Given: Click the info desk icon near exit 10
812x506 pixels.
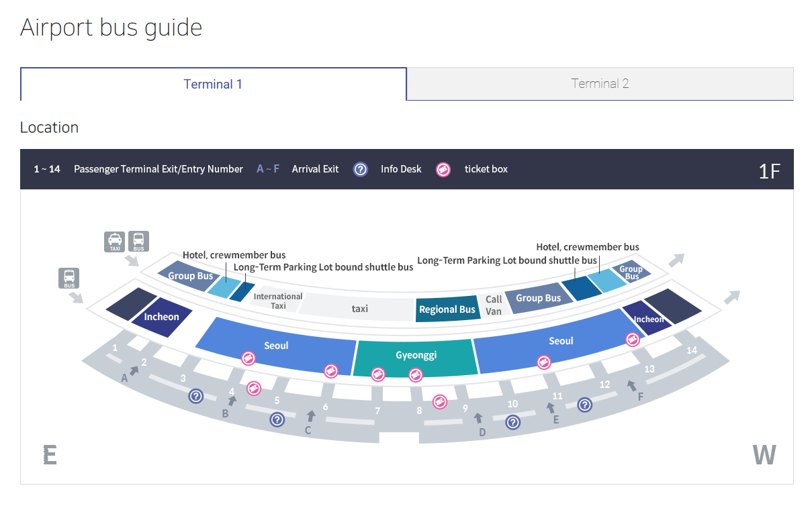Looking at the screenshot, I should [x=512, y=422].
